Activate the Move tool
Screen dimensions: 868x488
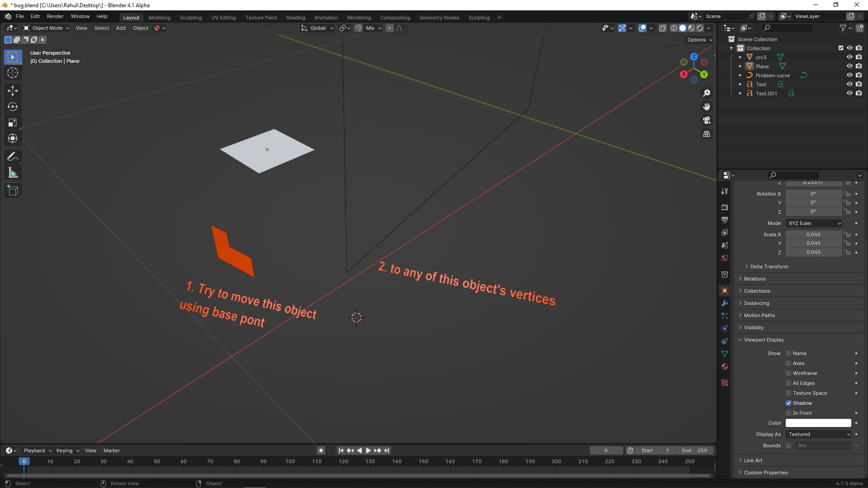tap(13, 91)
